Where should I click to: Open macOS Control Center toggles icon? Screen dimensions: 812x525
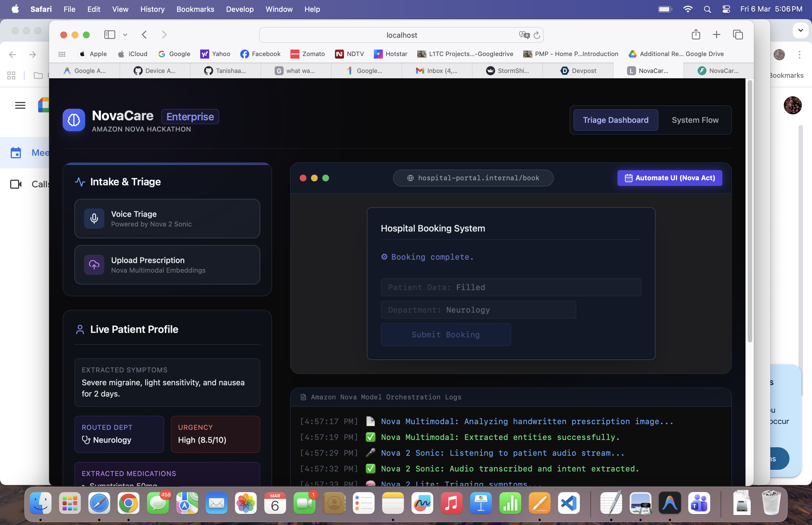tap(726, 9)
